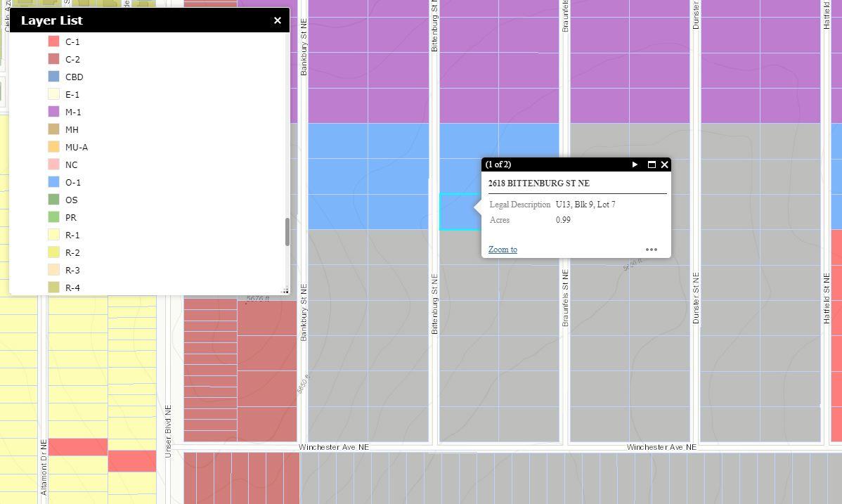The image size is (842, 504).
Task: Grab the Layer List resize handle
Action: (x=285, y=290)
